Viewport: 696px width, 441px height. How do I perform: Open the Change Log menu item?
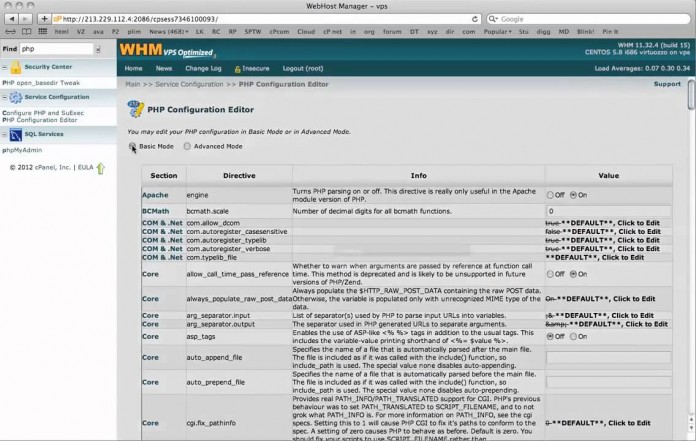[202, 68]
